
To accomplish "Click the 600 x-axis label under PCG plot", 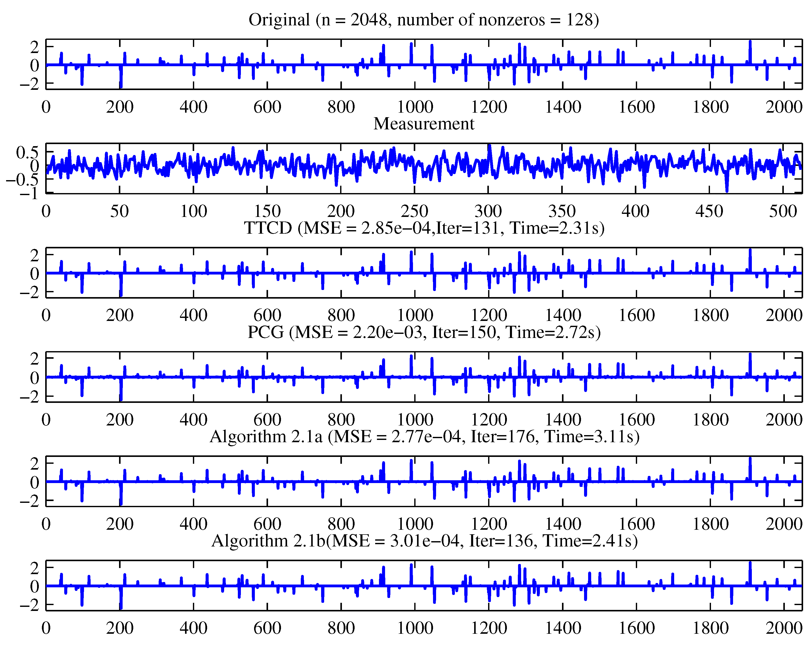I will point(267,420).
